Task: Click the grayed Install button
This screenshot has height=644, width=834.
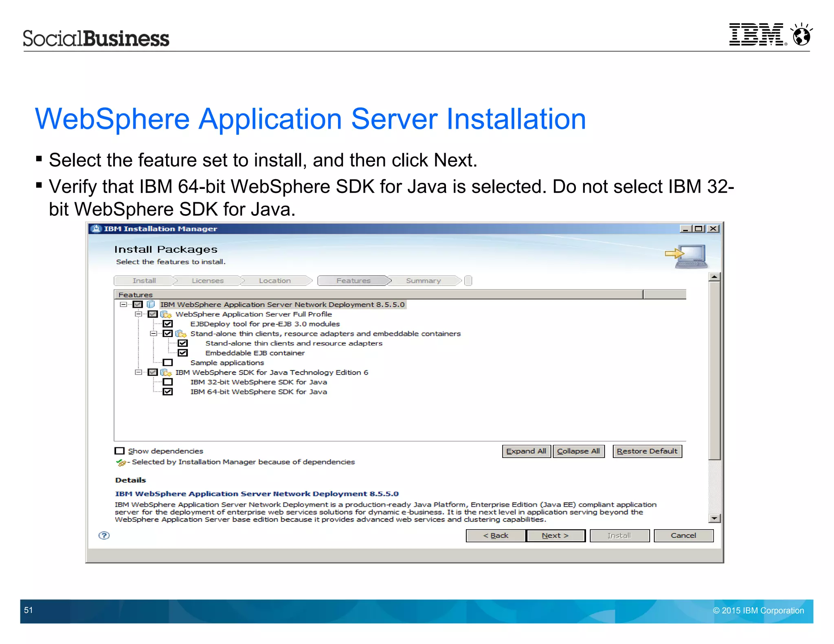Action: (x=619, y=536)
